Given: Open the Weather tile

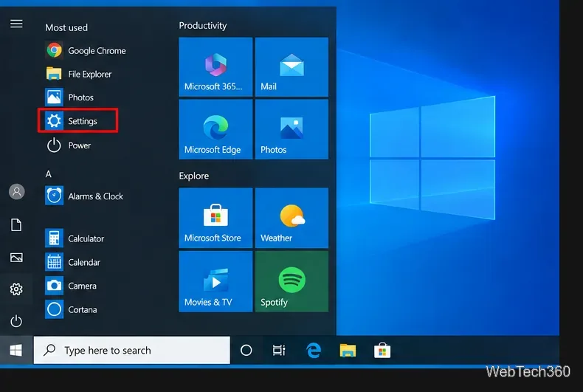Looking at the screenshot, I should tap(292, 218).
